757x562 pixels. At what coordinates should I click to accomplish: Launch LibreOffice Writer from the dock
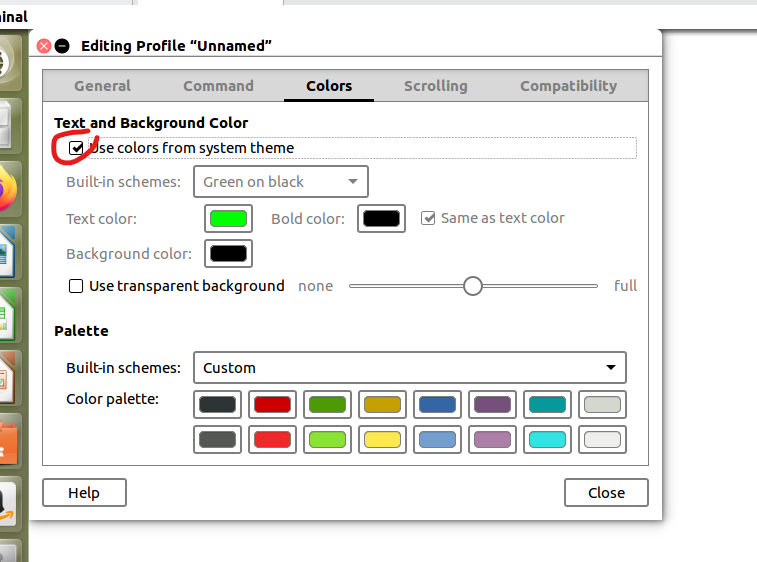tap(8, 251)
